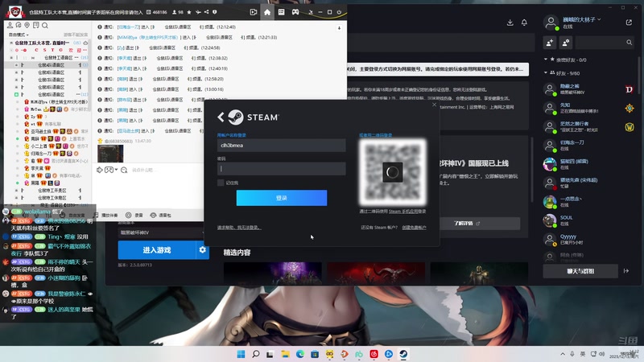The image size is (644, 362).
Task: Click the 聊天与群组 chats and groups button
Action: tap(580, 271)
